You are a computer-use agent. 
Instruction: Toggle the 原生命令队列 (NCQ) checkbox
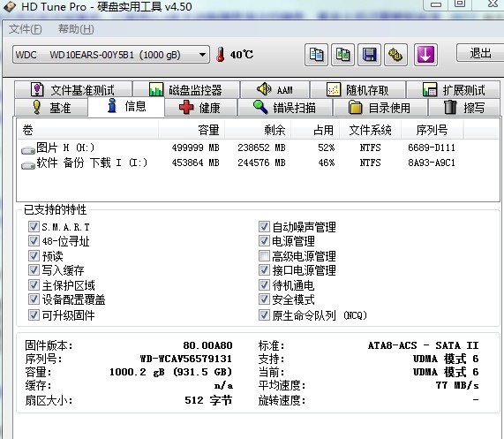pyautogui.click(x=264, y=314)
